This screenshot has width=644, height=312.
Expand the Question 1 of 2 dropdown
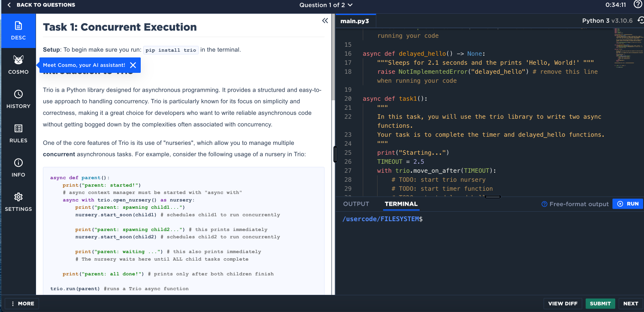[x=326, y=5]
